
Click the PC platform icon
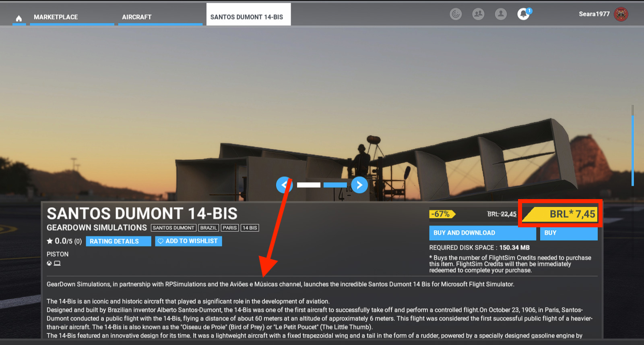pos(57,263)
